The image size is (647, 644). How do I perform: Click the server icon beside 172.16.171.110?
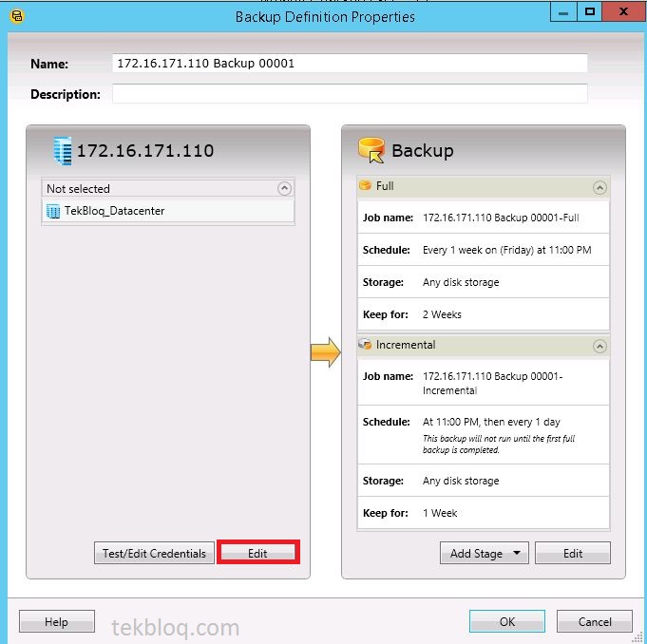[x=63, y=151]
